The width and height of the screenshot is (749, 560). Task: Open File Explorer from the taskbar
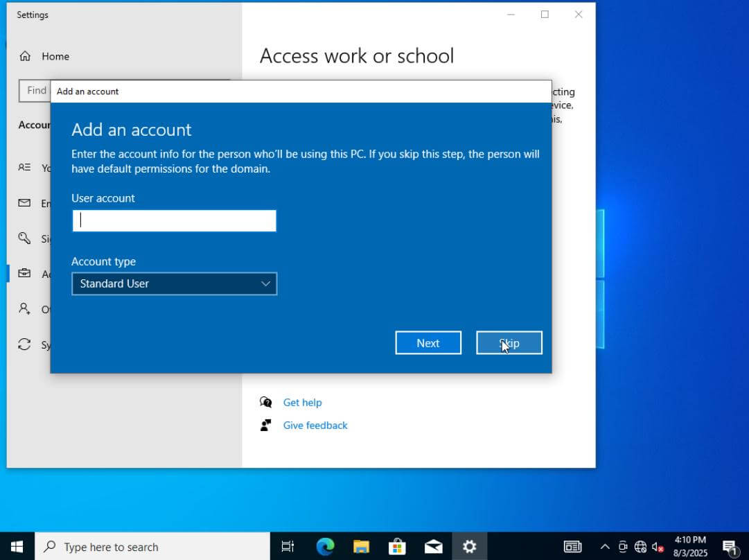[361, 546]
